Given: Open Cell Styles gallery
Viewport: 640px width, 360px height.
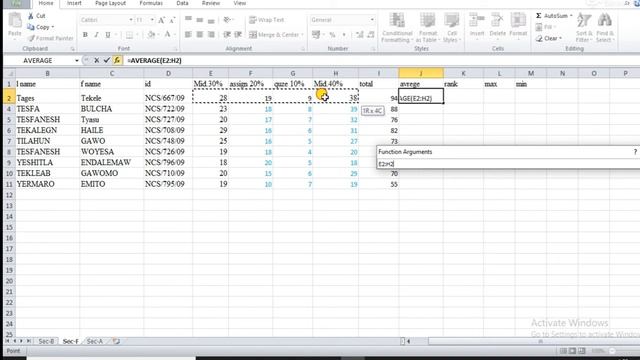Looking at the screenshot, I should (x=451, y=27).
